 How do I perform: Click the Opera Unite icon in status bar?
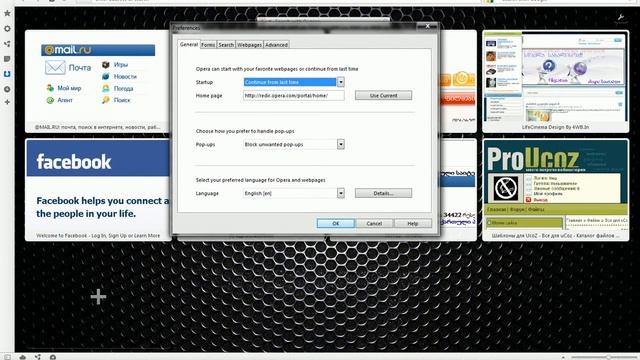click(38, 357)
